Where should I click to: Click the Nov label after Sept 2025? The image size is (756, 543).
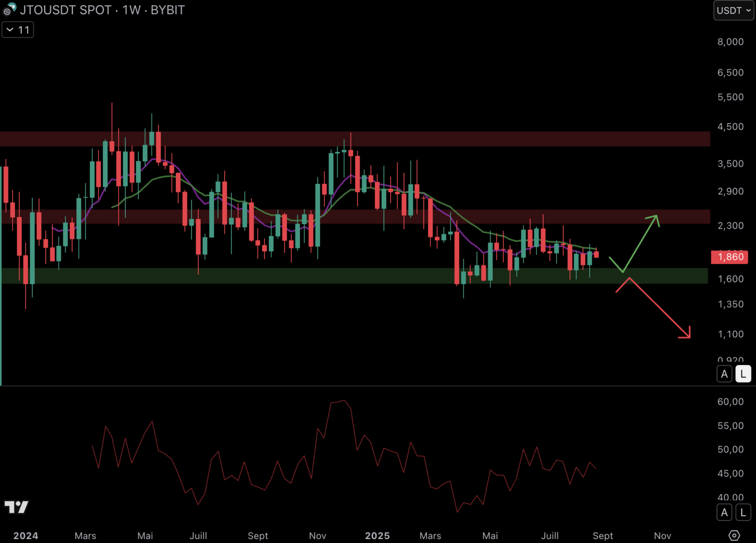click(x=663, y=536)
